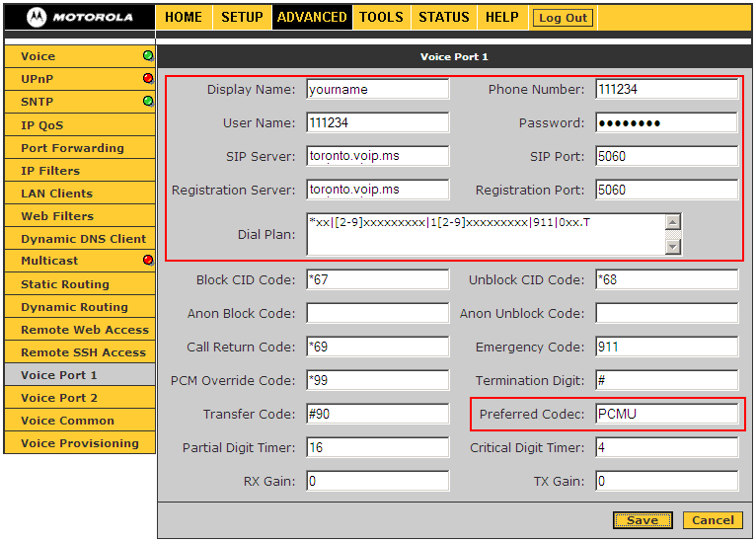Open Dynamic DNS Client page

coord(83,239)
